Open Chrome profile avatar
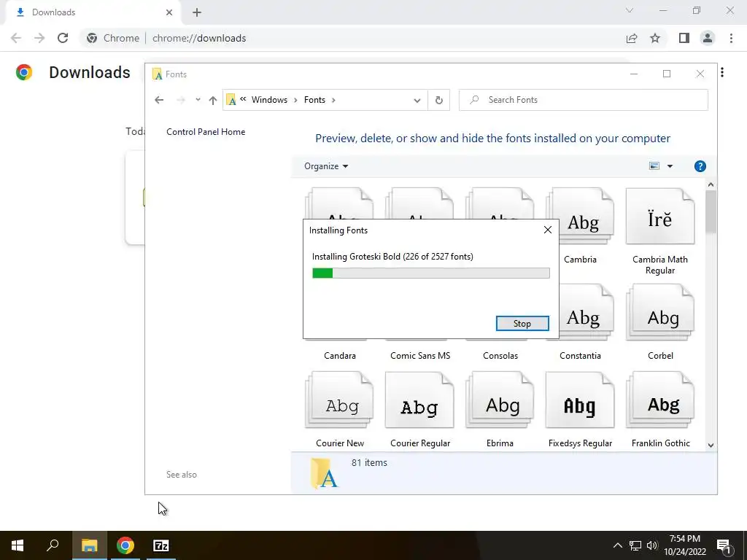 [708, 38]
